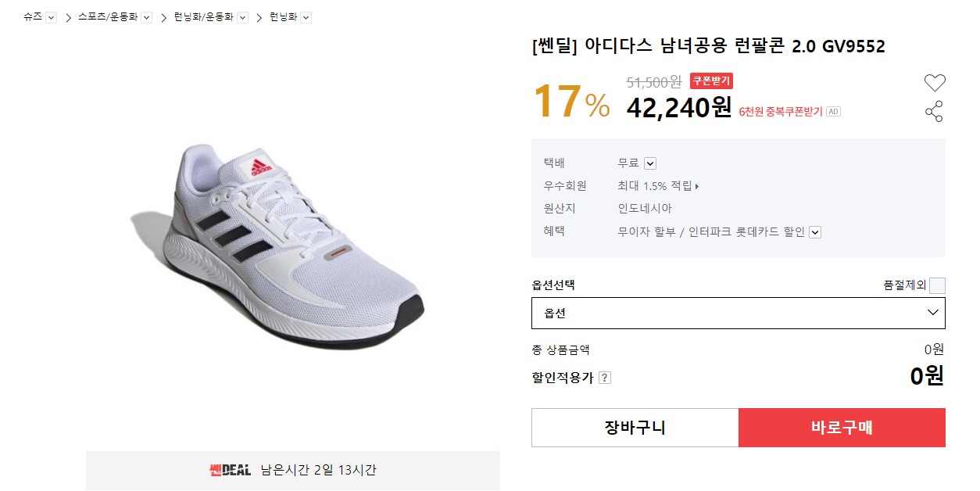Toggle the 품절제외 checkbox
Viewport: 980px width, 491px height.
[x=937, y=285]
